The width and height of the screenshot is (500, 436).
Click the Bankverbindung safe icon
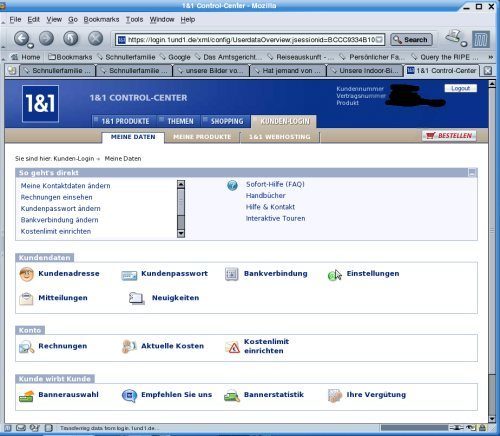click(232, 274)
